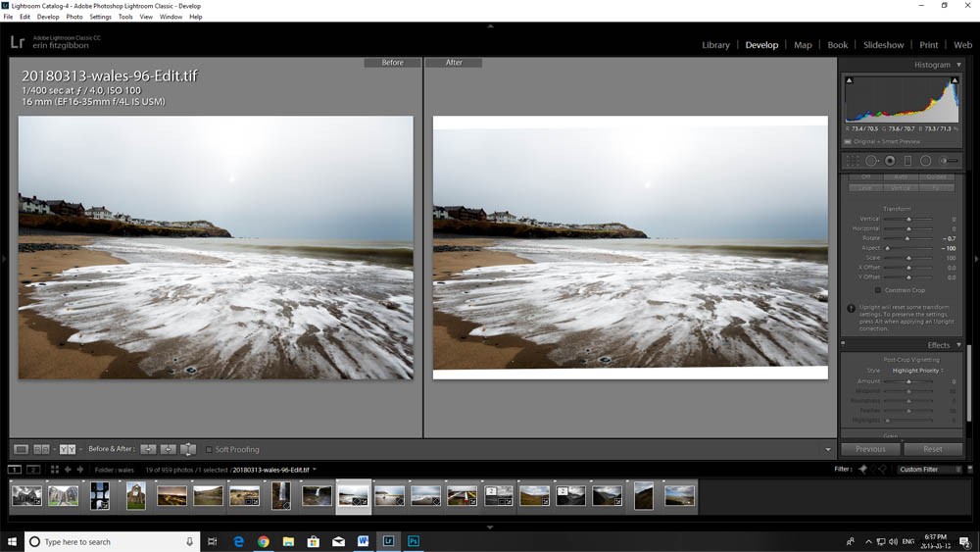Toggle the filter lock switch at far right
Image resolution: width=980 pixels, height=552 pixels.
coord(970,469)
